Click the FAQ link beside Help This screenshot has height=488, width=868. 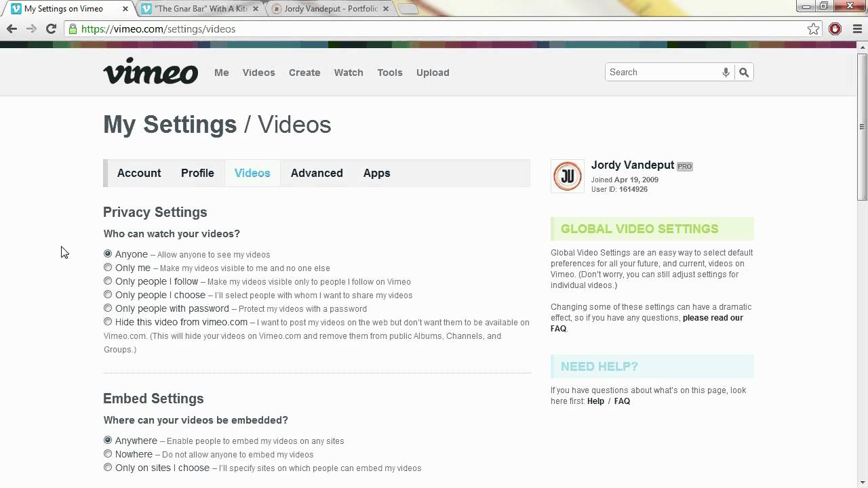tap(622, 401)
